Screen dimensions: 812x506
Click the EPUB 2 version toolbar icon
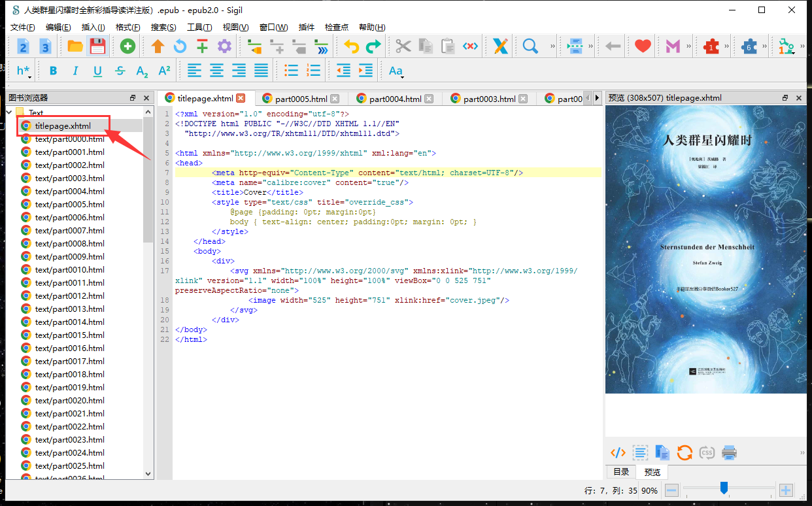pyautogui.click(x=23, y=46)
